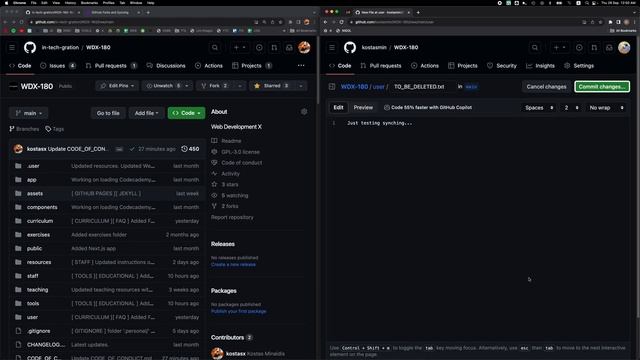
Task: Change No wrap line mode dropdown
Action: click(x=606, y=108)
